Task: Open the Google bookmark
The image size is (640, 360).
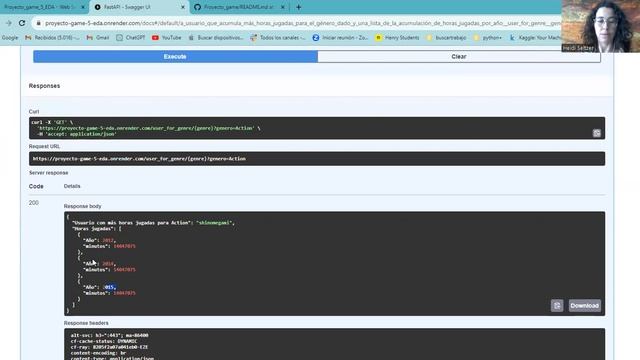Action: pos(10,38)
